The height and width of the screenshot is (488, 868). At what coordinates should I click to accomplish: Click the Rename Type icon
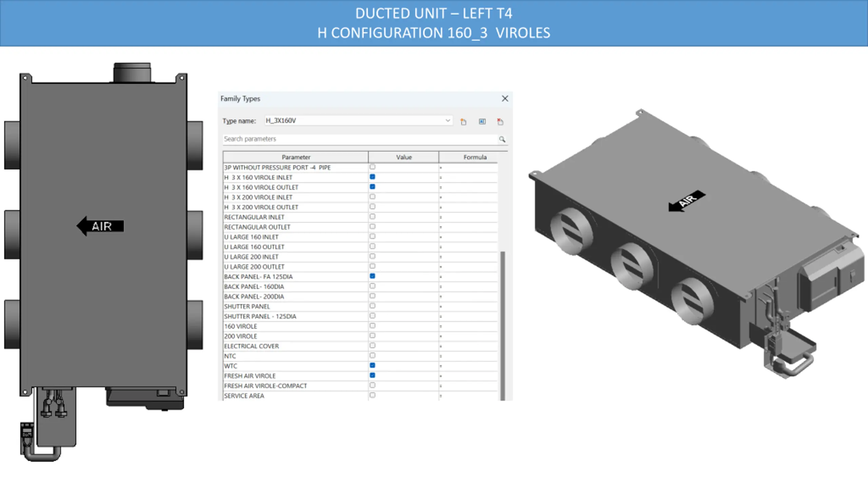482,121
